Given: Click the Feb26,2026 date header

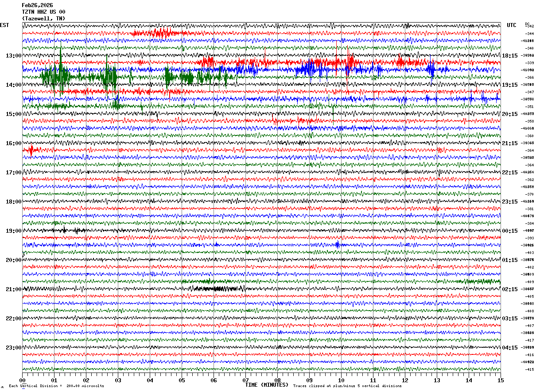Looking at the screenshot, I should click(x=37, y=5).
